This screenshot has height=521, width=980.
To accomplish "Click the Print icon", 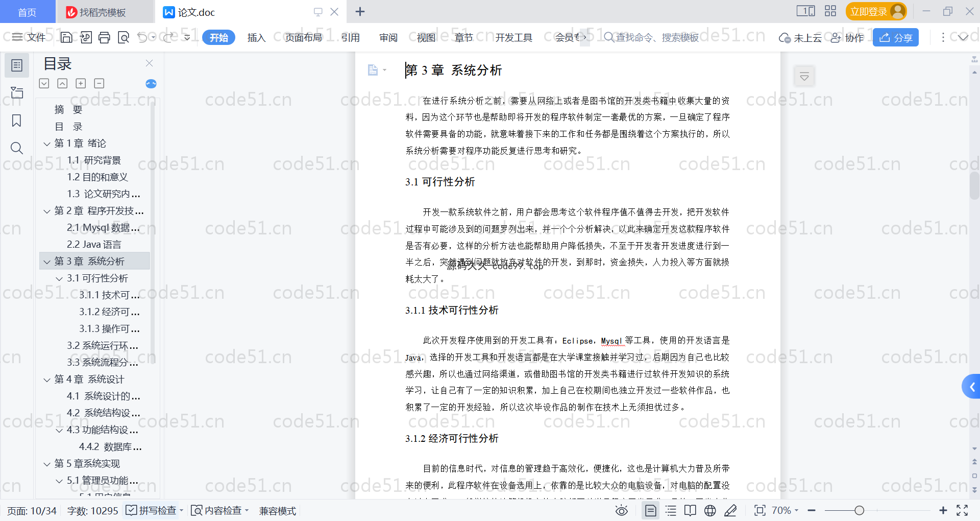I will [105, 37].
